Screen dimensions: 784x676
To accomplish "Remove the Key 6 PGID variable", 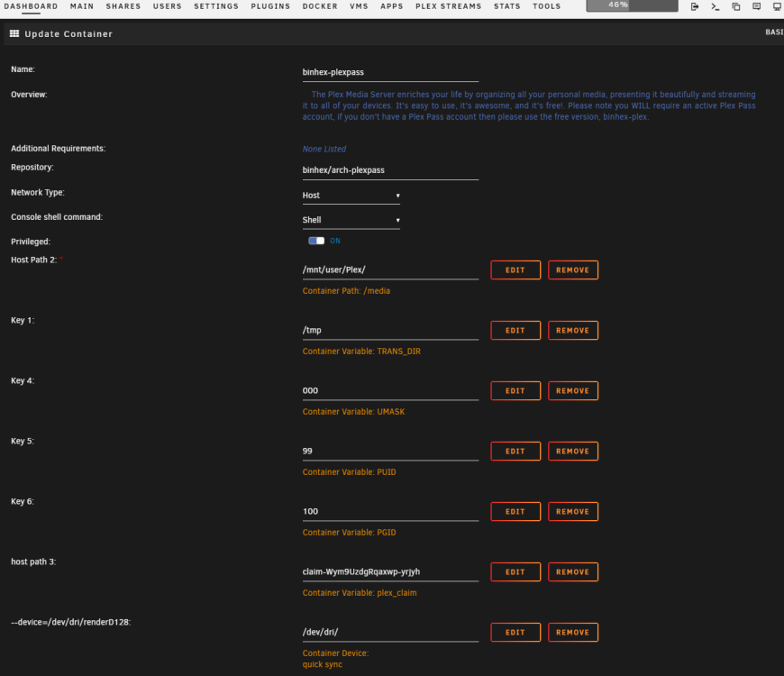I will pyautogui.click(x=573, y=511).
